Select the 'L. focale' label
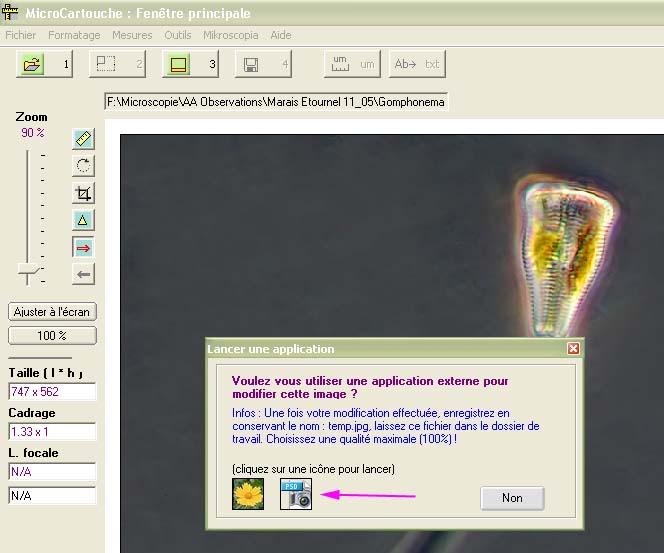 (x=33, y=453)
